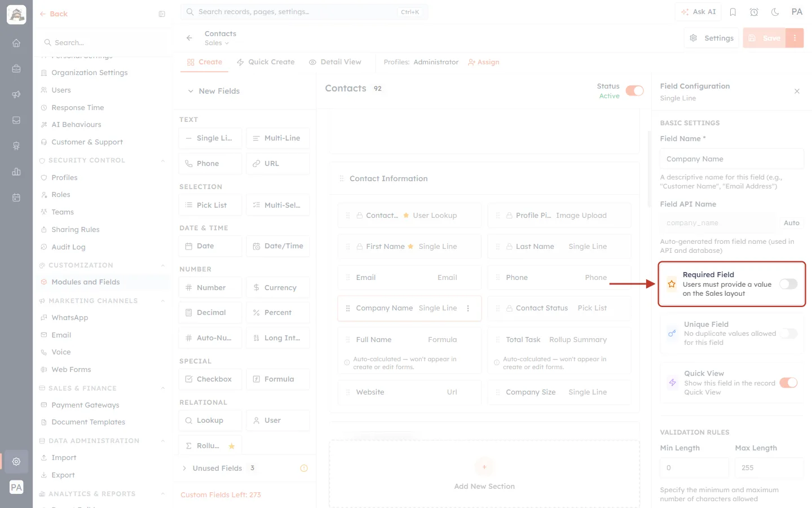Viewport: 812px width, 508px height.
Task: Click the Save more-options kebab icon
Action: pos(795,38)
